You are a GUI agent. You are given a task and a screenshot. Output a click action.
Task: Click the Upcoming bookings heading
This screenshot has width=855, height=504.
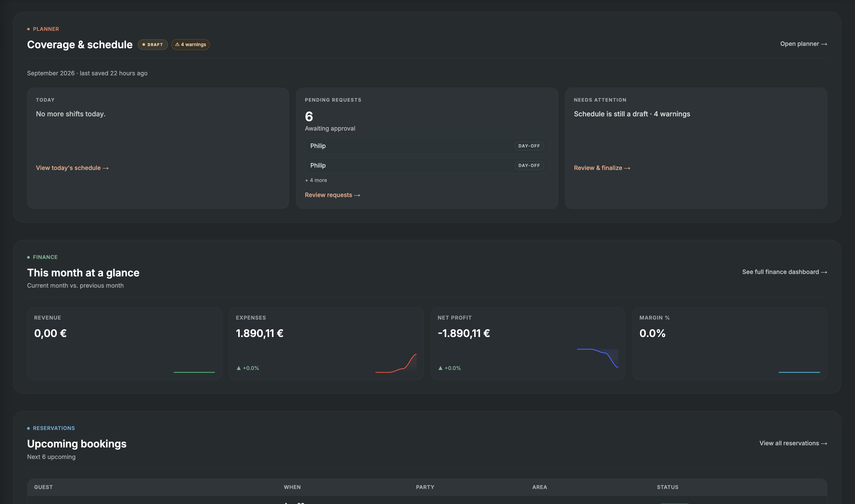(77, 444)
